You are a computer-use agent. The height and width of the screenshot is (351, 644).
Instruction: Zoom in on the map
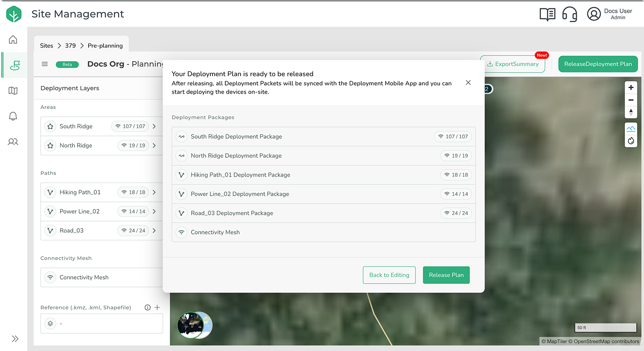(631, 87)
